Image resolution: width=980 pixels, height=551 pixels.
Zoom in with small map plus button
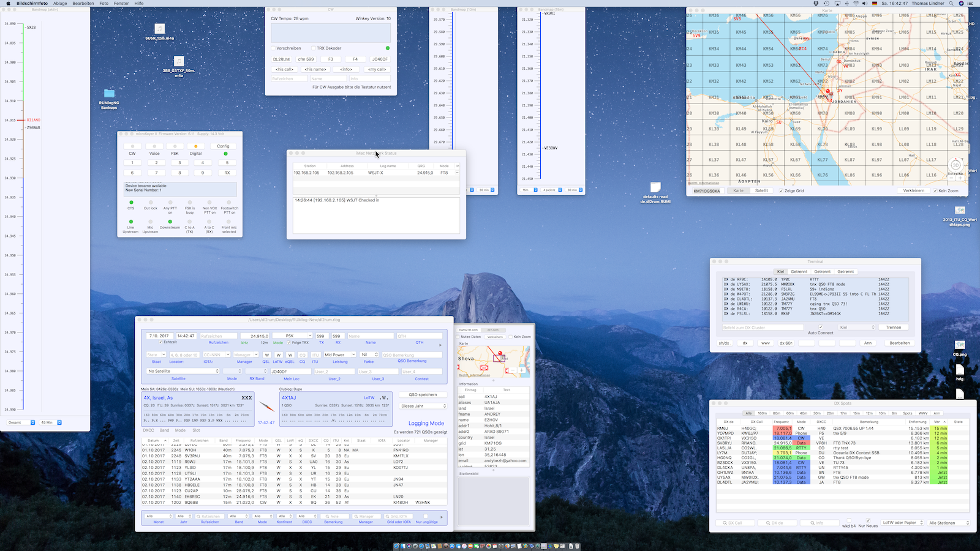(522, 370)
